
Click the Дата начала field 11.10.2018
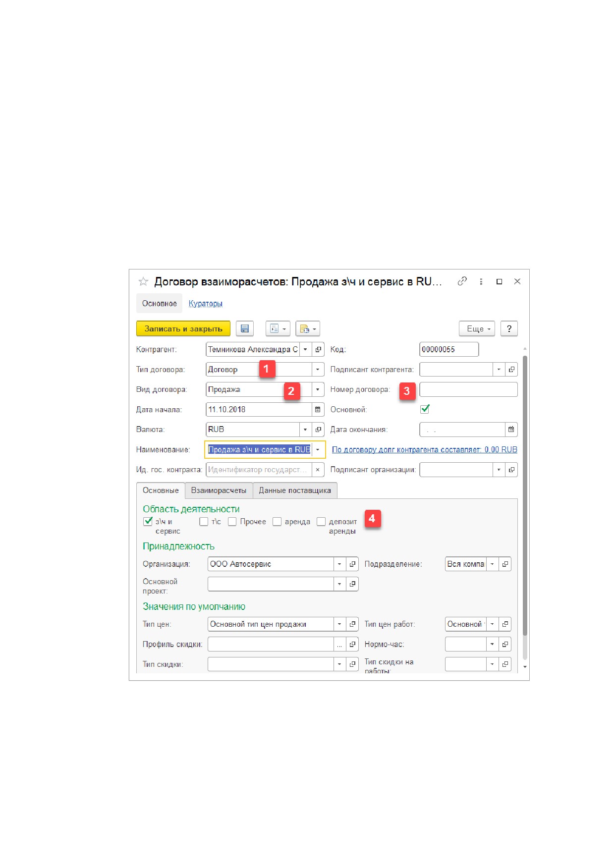259,410
